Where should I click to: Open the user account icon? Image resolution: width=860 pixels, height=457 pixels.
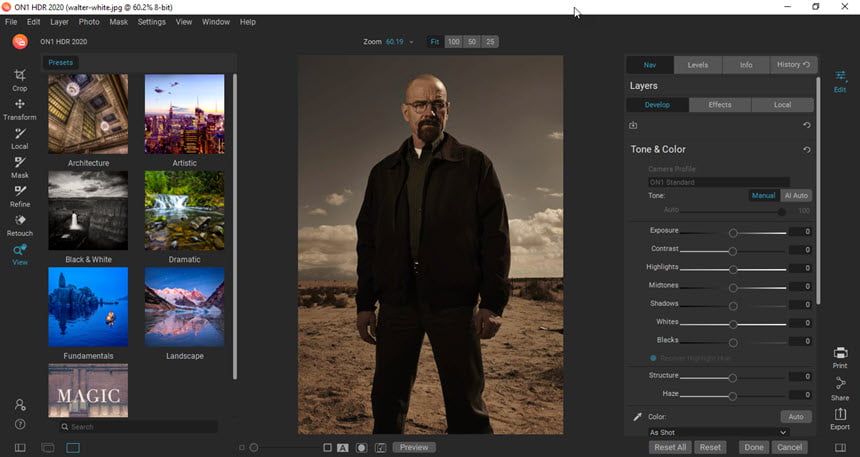[20, 405]
